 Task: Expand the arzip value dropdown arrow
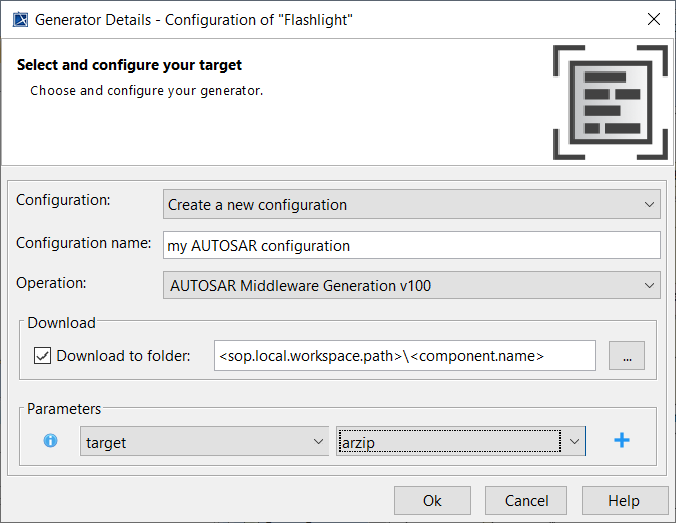(x=573, y=441)
